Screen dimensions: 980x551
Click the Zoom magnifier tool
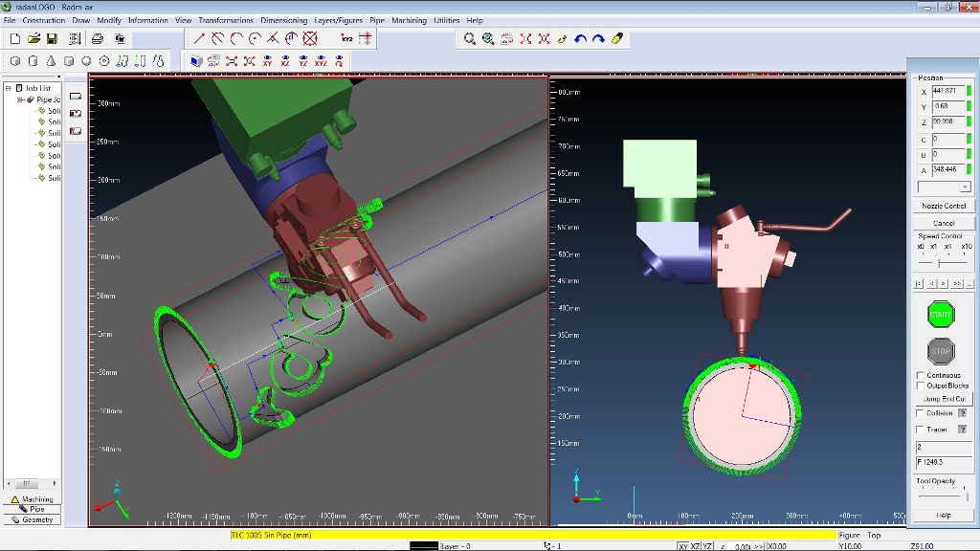tap(470, 39)
